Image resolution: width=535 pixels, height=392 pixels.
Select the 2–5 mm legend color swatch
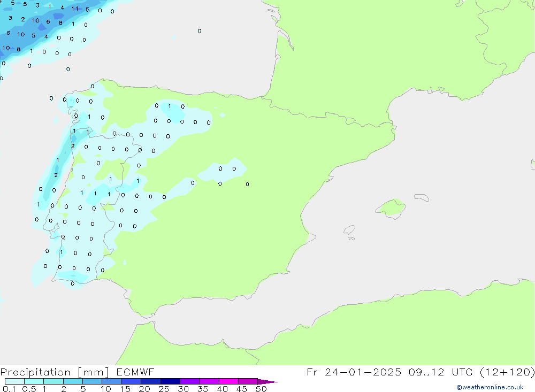point(73,381)
